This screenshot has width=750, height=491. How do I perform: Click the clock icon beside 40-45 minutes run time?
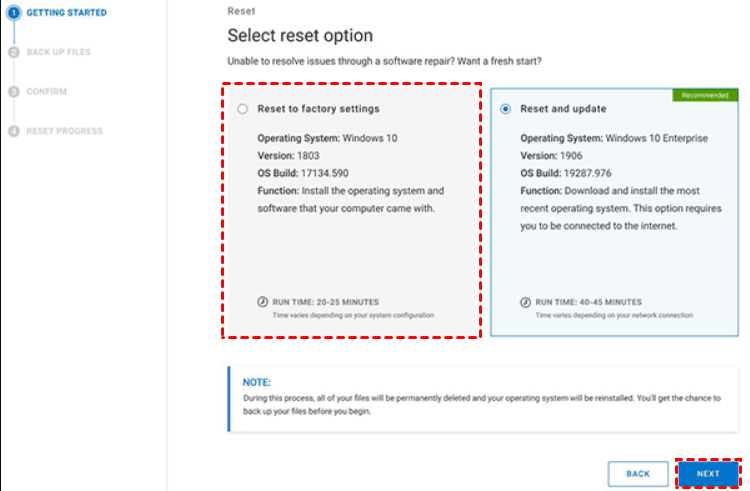(x=525, y=301)
